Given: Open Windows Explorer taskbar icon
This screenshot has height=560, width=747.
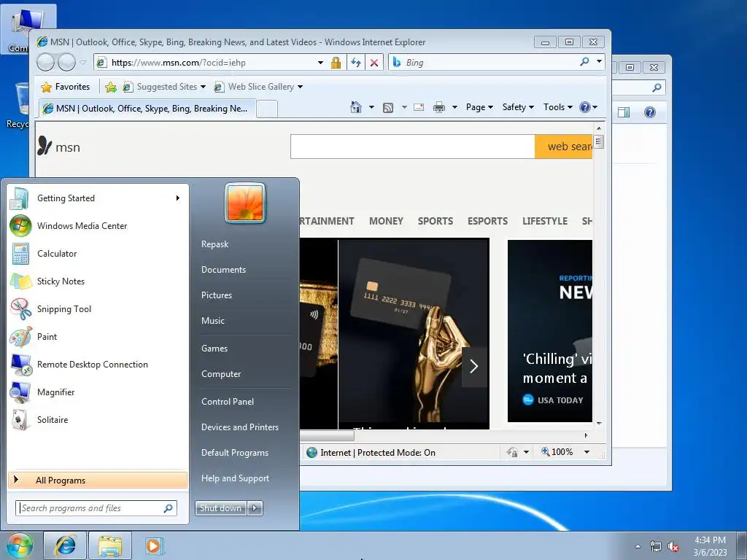Looking at the screenshot, I should point(110,545).
